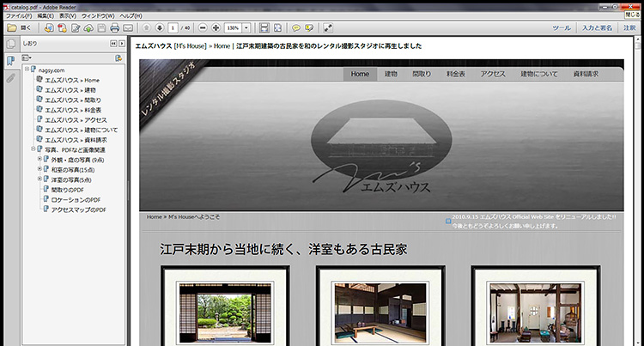Screen dimensions: 644x346
Task: Collapse the 写真、PDFなど画像関連 bookmark node
Action: (33, 149)
